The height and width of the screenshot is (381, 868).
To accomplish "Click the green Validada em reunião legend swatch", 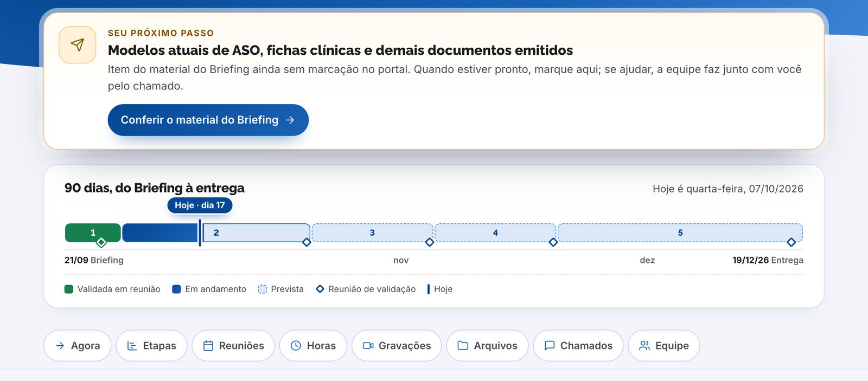I will coord(69,289).
